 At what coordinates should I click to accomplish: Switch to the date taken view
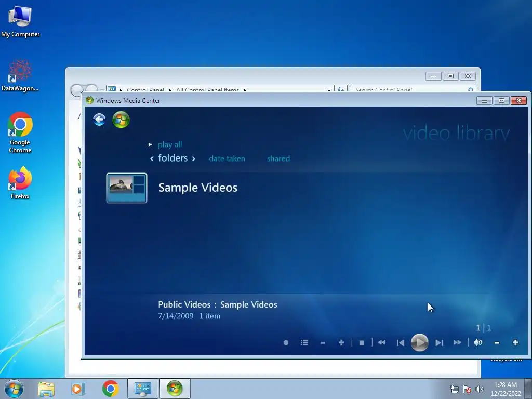(x=227, y=158)
